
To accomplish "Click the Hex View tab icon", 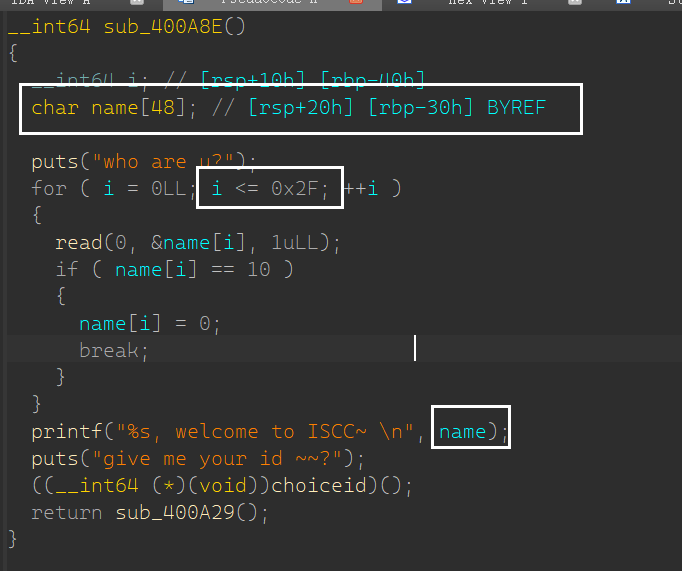I will click(x=405, y=4).
